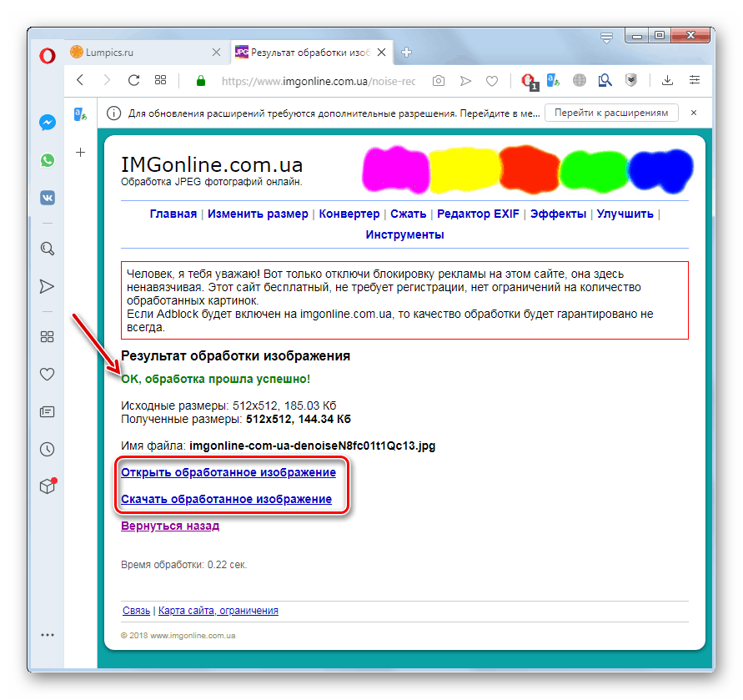The width and height of the screenshot is (743, 700).
Task: Click the output file name text
Action: [x=312, y=446]
